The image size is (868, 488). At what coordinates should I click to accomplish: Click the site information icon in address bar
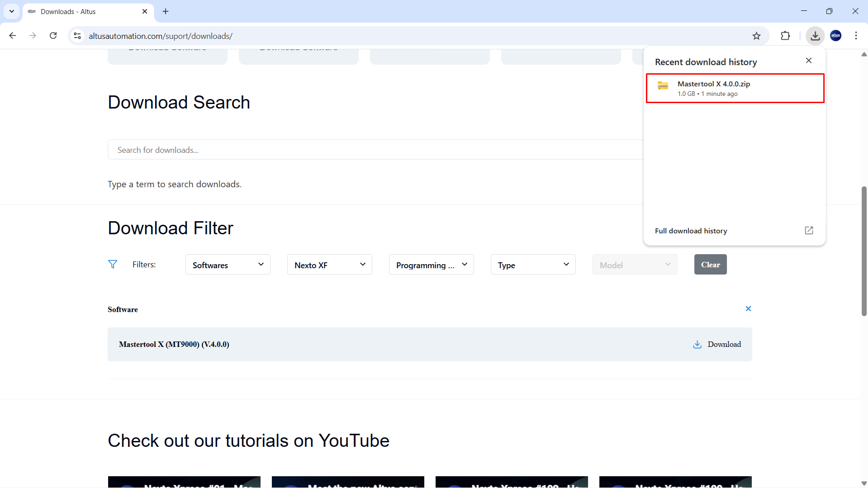pyautogui.click(x=77, y=36)
